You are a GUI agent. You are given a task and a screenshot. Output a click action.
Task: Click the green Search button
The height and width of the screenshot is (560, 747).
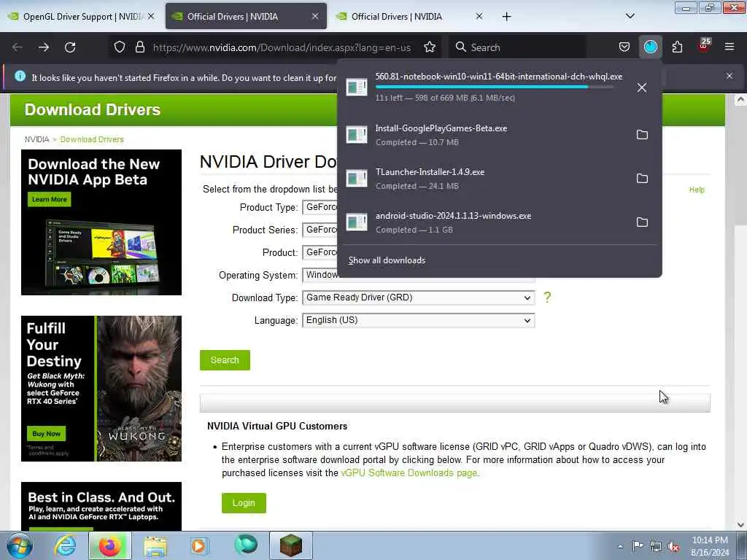(225, 360)
